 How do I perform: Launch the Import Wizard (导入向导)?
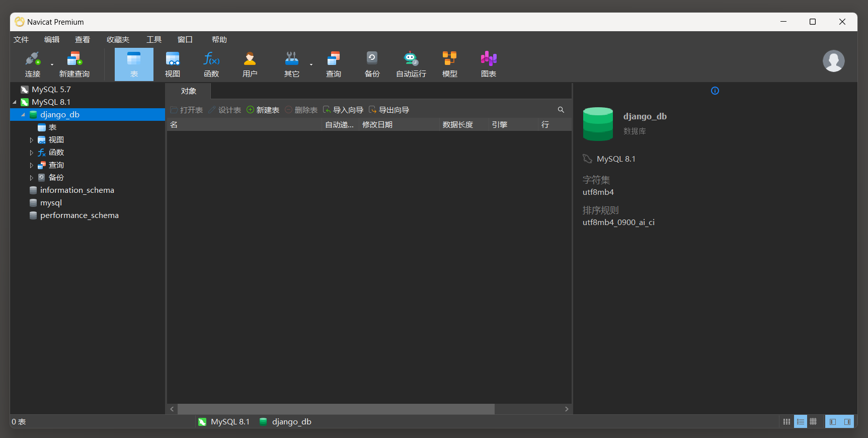[343, 110]
